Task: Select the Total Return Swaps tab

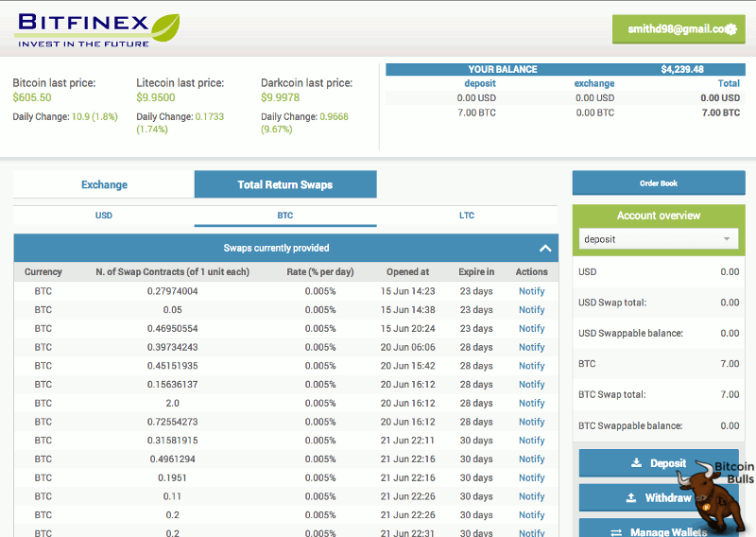Action: pyautogui.click(x=285, y=184)
